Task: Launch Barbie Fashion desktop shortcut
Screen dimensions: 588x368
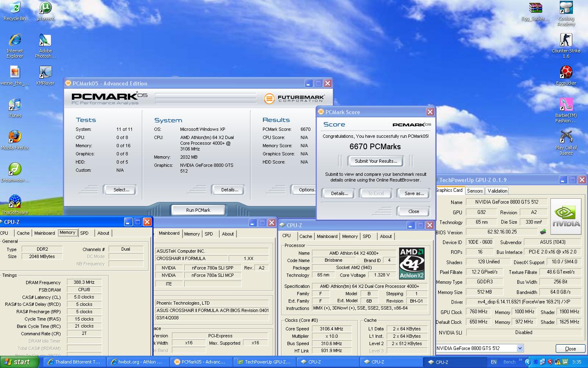Action: (x=566, y=110)
